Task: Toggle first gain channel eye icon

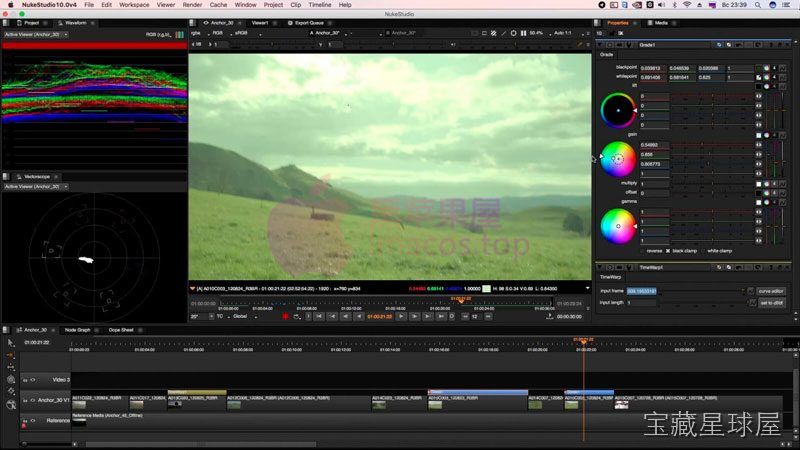Action: point(759,145)
